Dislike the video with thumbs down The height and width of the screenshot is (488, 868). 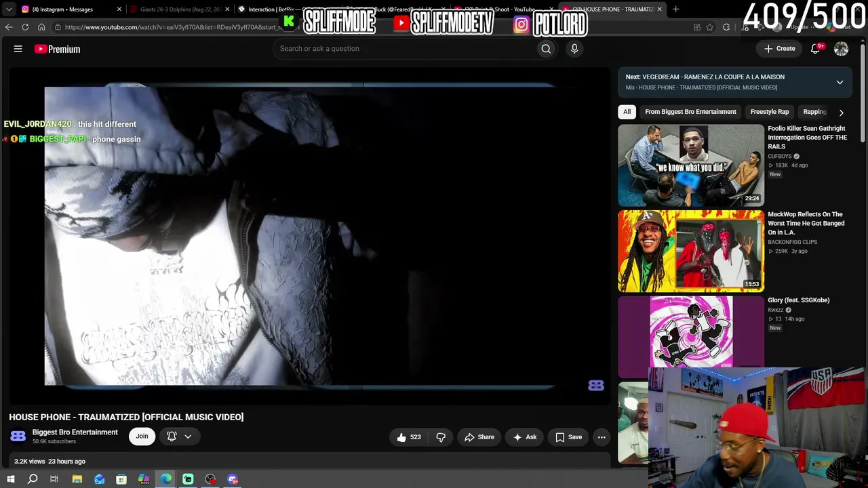point(441,437)
